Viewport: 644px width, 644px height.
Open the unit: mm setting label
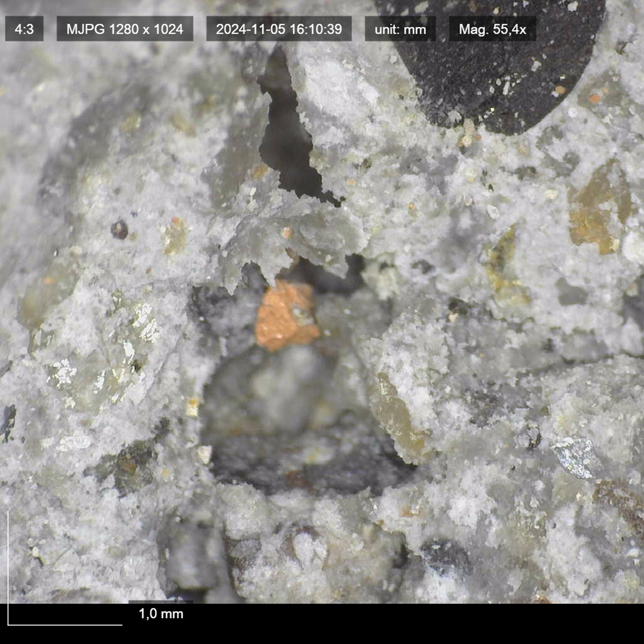point(400,29)
